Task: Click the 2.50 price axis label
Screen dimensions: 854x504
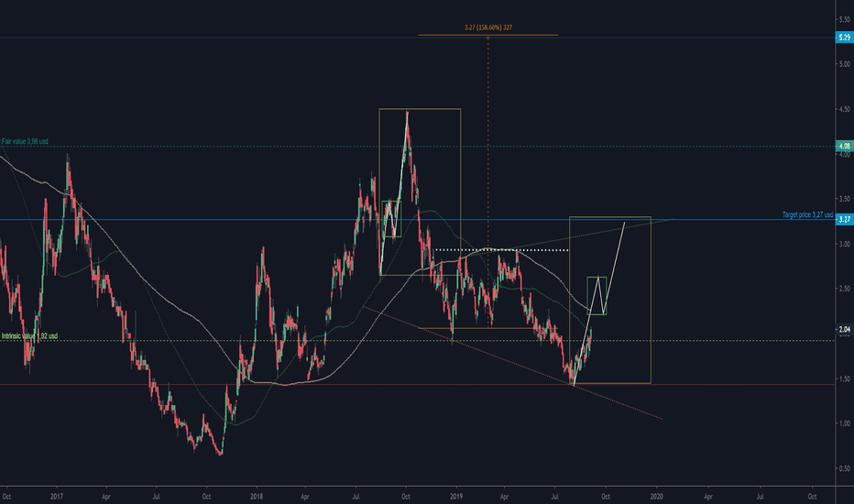Action: [x=844, y=289]
